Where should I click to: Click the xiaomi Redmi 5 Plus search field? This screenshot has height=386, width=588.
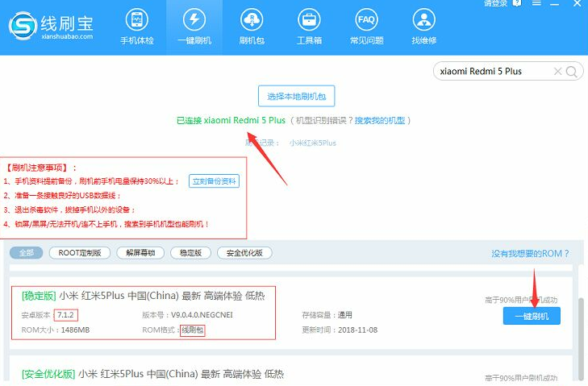(492, 72)
